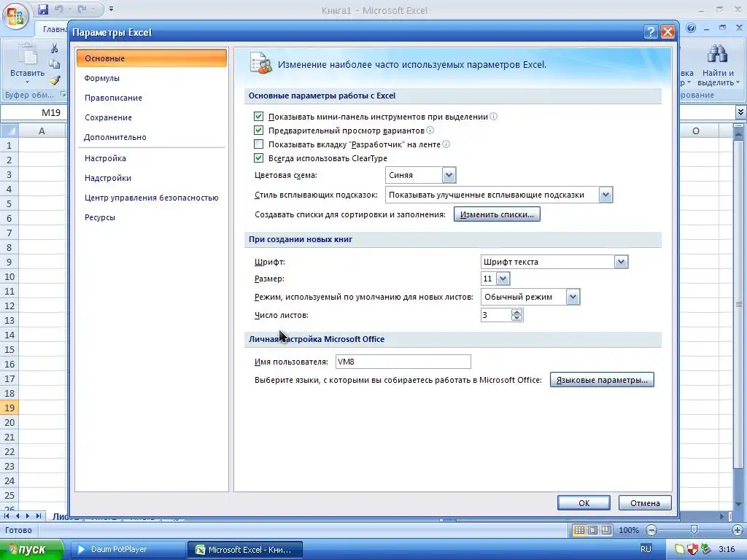Click info icon next to mini-toolbar option
The image size is (747, 560).
(x=494, y=116)
